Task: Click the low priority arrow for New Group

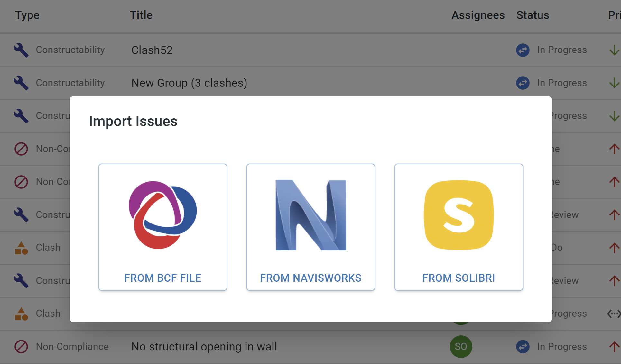Action: coord(614,83)
